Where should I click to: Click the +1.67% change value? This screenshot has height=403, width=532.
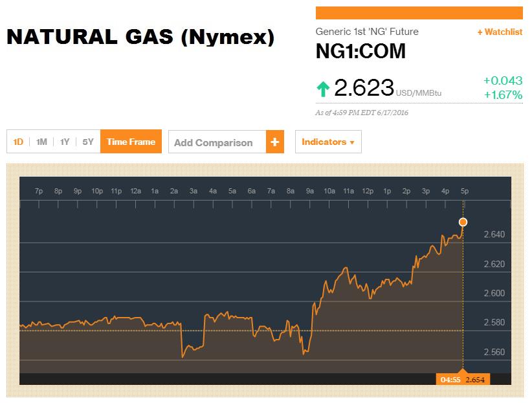503,94
